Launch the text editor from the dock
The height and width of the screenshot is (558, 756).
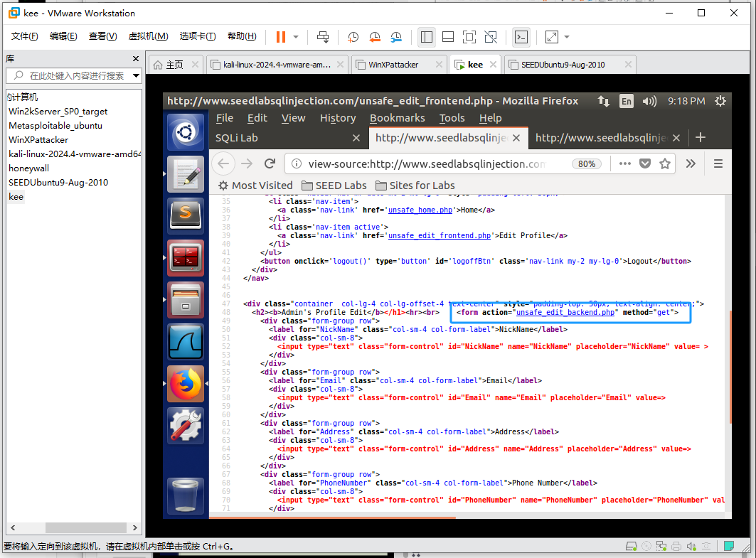(186, 174)
